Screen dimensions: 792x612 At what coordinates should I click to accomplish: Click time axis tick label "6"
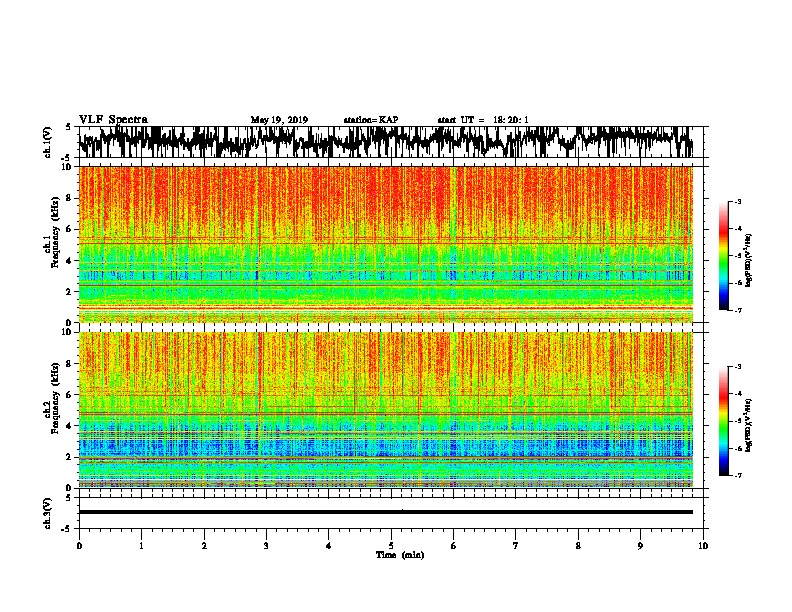[x=454, y=546]
